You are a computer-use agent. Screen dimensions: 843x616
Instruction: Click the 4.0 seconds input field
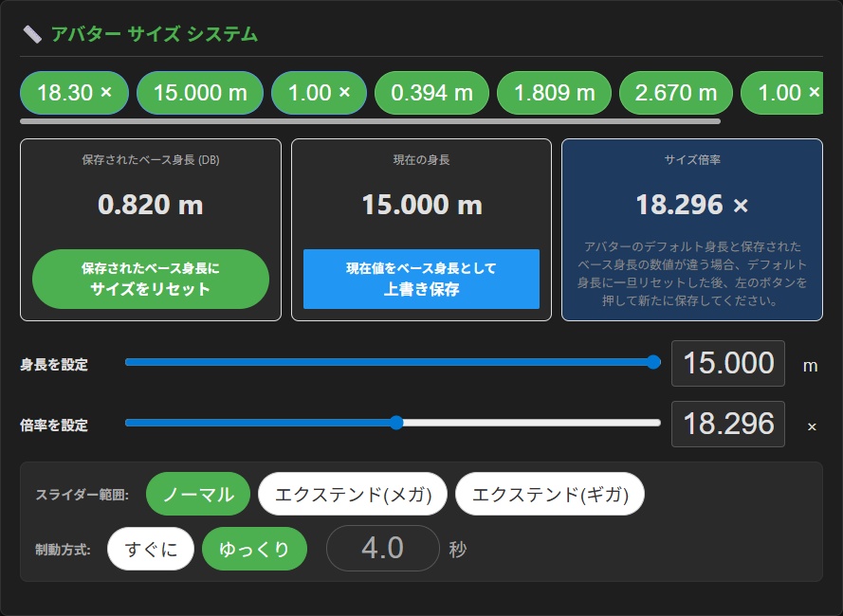[383, 549]
